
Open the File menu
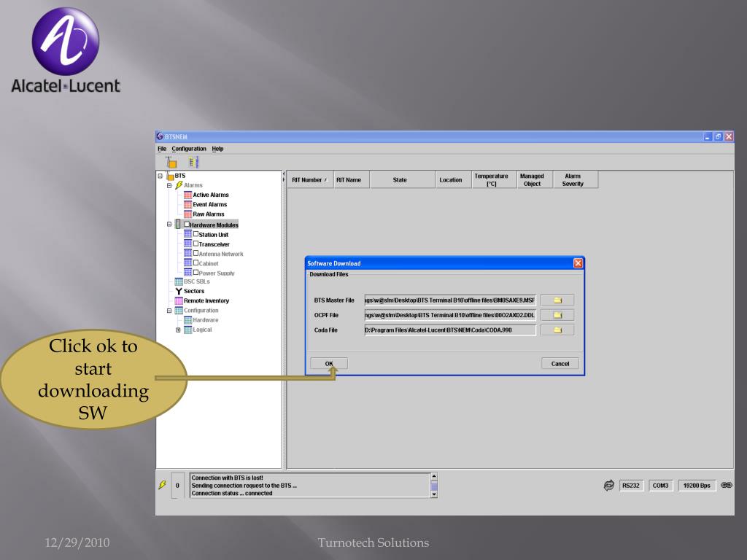[162, 149]
